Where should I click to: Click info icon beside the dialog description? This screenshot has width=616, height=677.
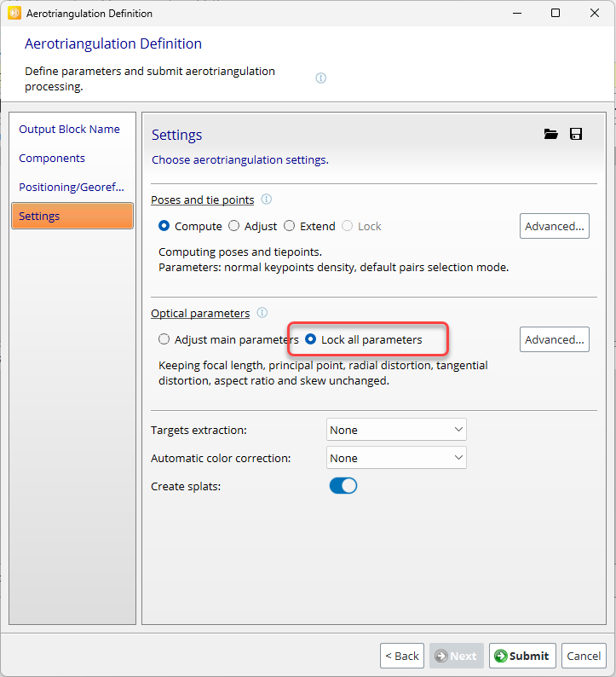[x=321, y=78]
